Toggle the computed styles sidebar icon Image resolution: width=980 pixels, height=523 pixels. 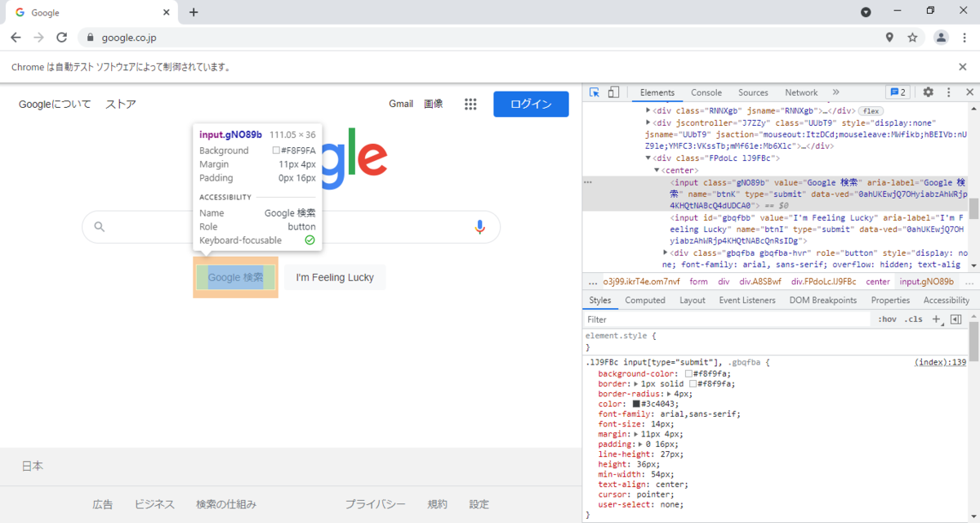[x=955, y=320]
